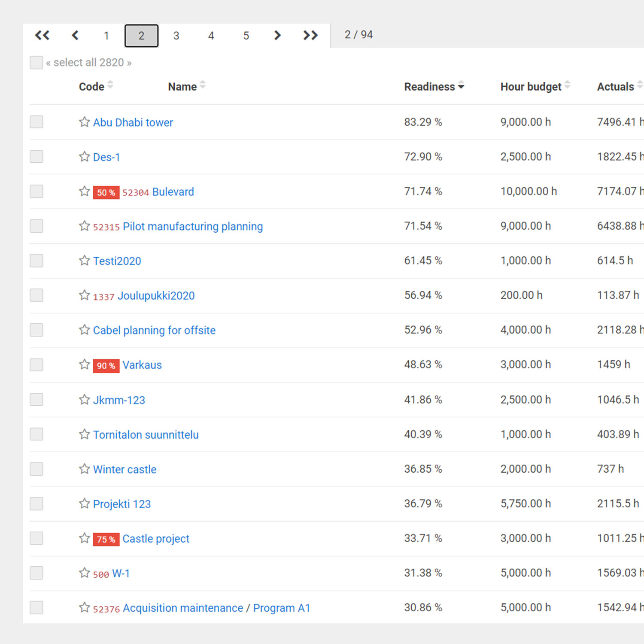
Task: Click the star icon beside Testi2020
Action: (84, 261)
